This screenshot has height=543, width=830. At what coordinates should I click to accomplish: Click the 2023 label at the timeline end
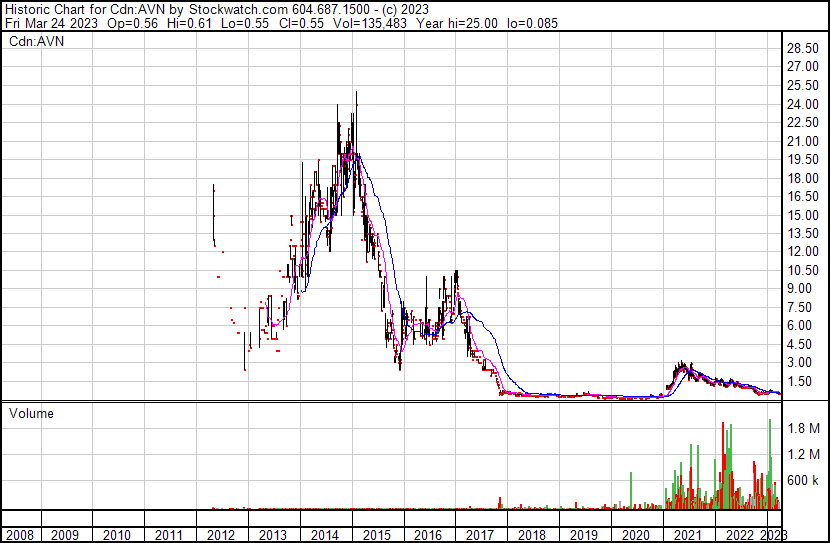coord(774,535)
